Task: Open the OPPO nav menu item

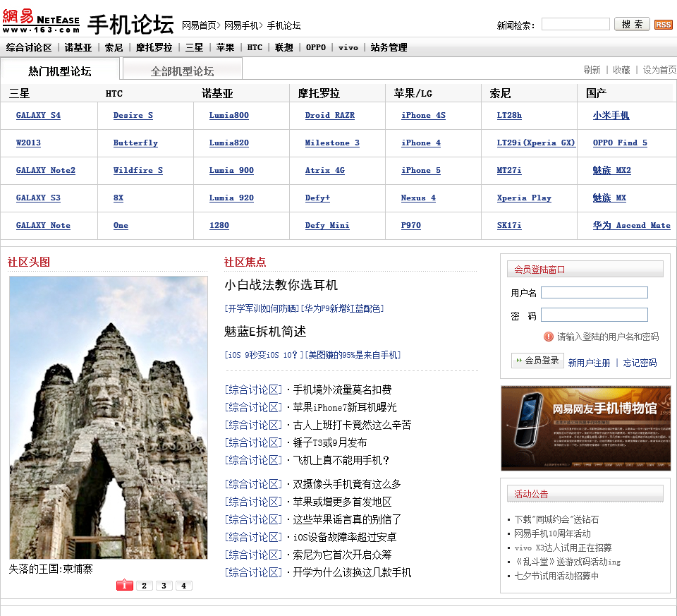Action: 316,47
